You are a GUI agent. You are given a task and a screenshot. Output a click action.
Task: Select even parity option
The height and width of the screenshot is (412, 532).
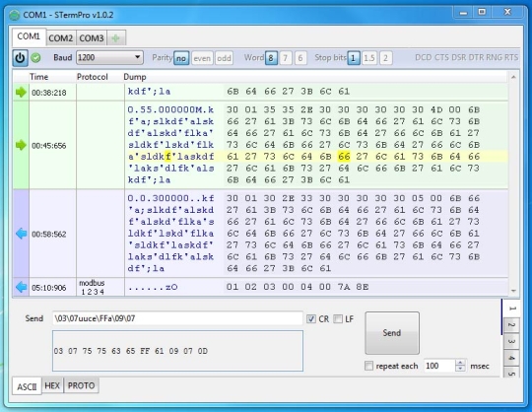(x=202, y=58)
